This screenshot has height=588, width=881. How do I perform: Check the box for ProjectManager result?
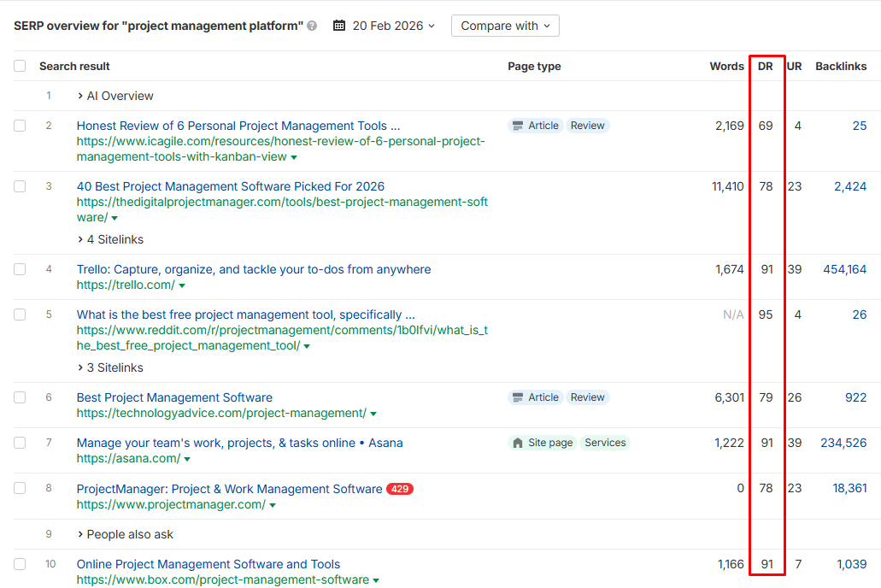(20, 488)
